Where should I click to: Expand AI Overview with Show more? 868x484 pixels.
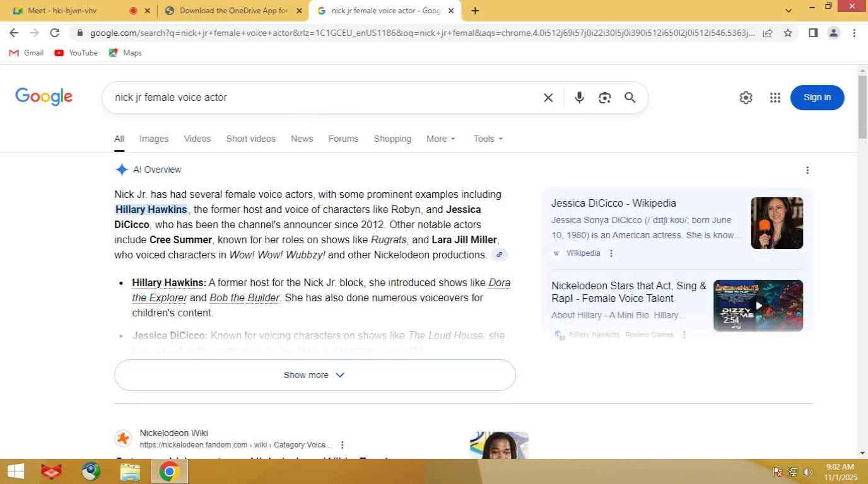[315, 375]
